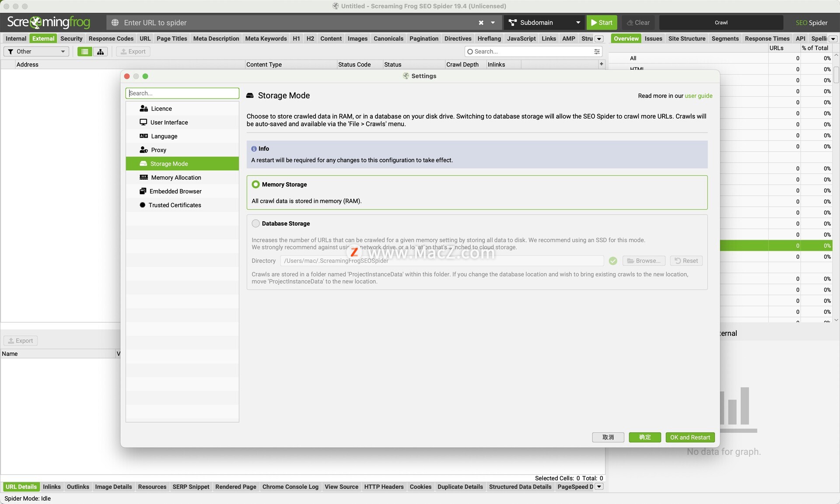Select Proxy in settings list
The width and height of the screenshot is (840, 504).
(x=182, y=150)
